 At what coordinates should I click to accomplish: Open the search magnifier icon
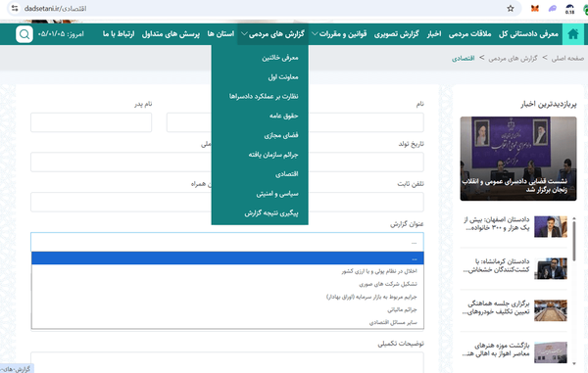[x=24, y=34]
